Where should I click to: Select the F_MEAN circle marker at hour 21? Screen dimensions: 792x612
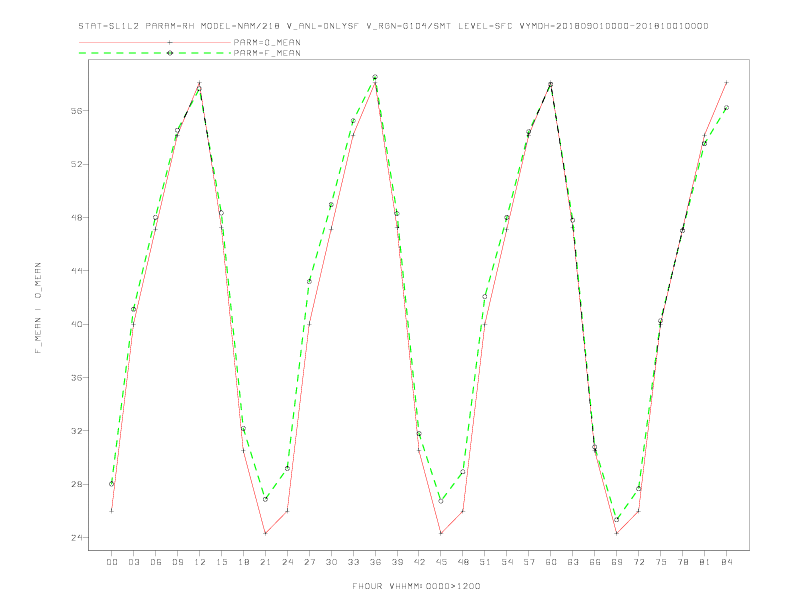[x=265, y=499]
